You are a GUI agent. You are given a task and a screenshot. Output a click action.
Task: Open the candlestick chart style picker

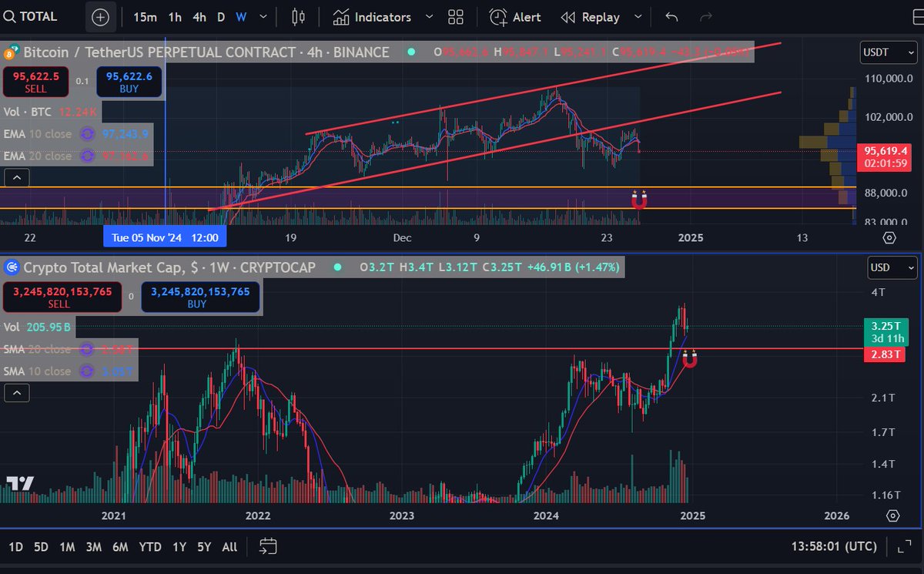(x=299, y=17)
